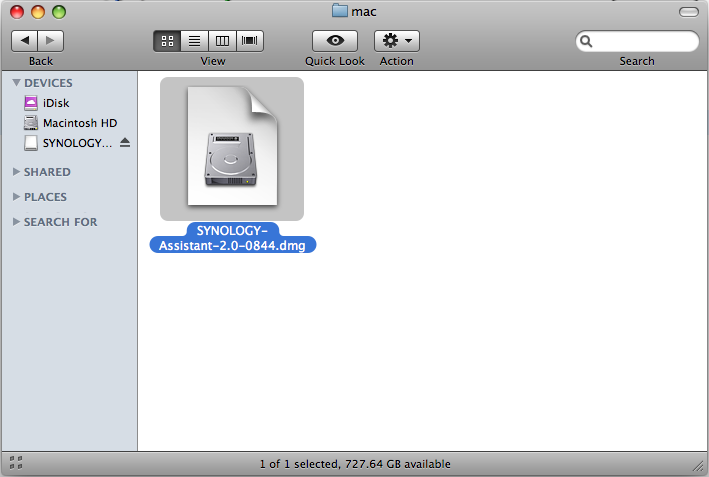
Task: Click the sidebar divider grip dots
Action: click(16, 463)
